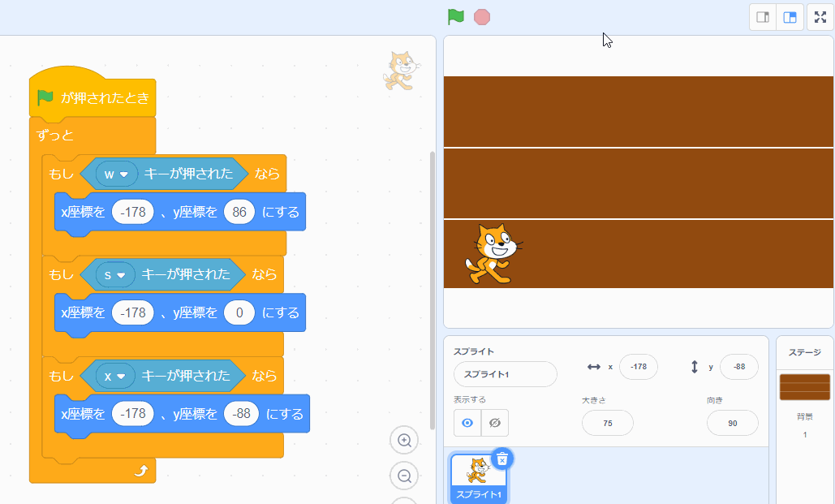
Task: Click the ステージ panel header
Action: pos(805,352)
